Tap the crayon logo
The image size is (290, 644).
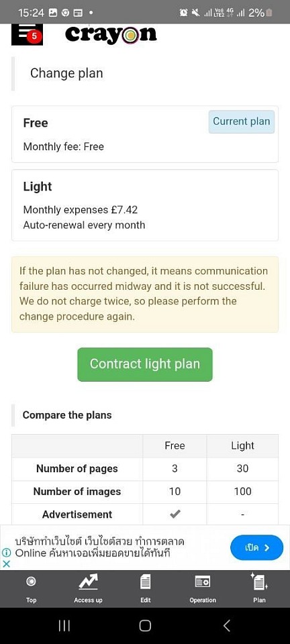111,34
